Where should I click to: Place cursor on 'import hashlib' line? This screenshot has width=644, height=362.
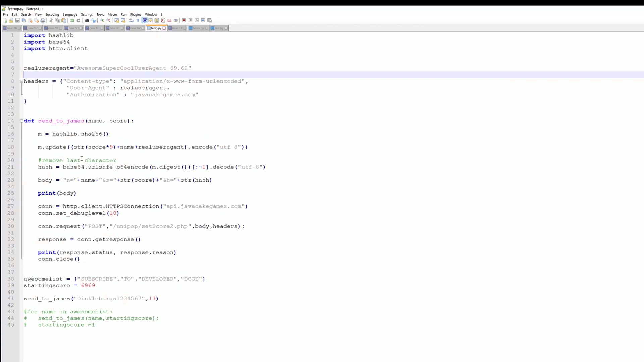coord(49,35)
